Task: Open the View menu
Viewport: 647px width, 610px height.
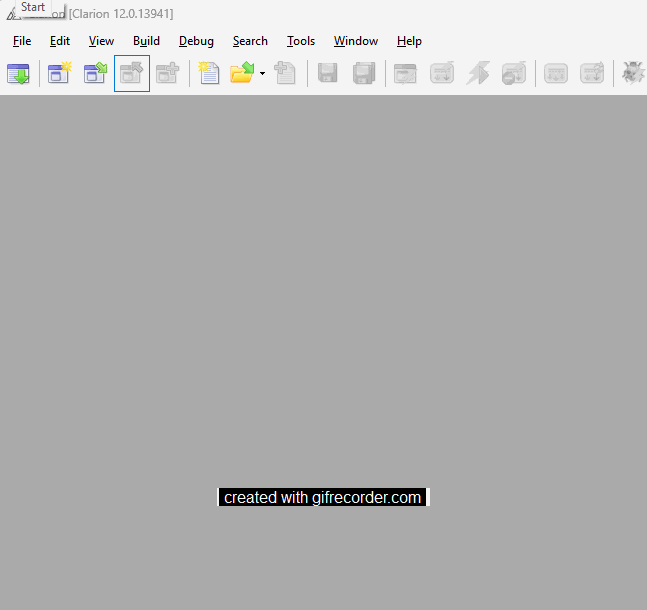Action: pos(101,41)
